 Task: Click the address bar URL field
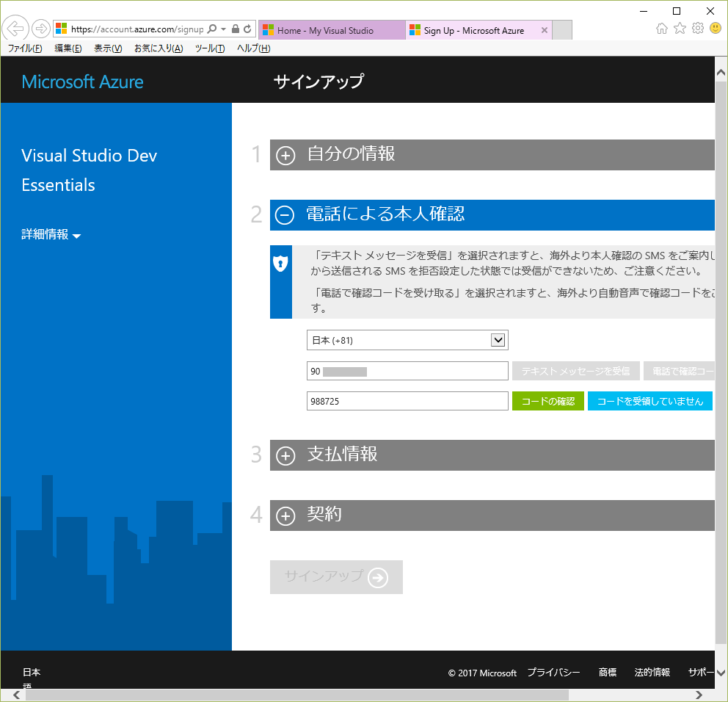[137, 29]
